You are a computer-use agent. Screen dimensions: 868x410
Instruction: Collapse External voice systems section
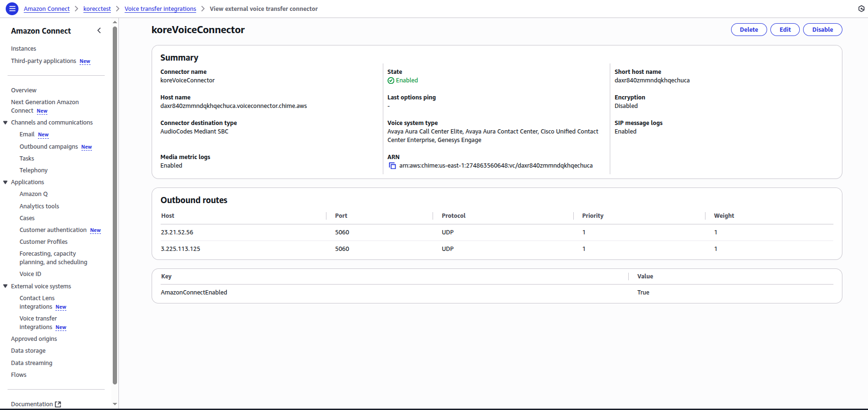tap(6, 286)
